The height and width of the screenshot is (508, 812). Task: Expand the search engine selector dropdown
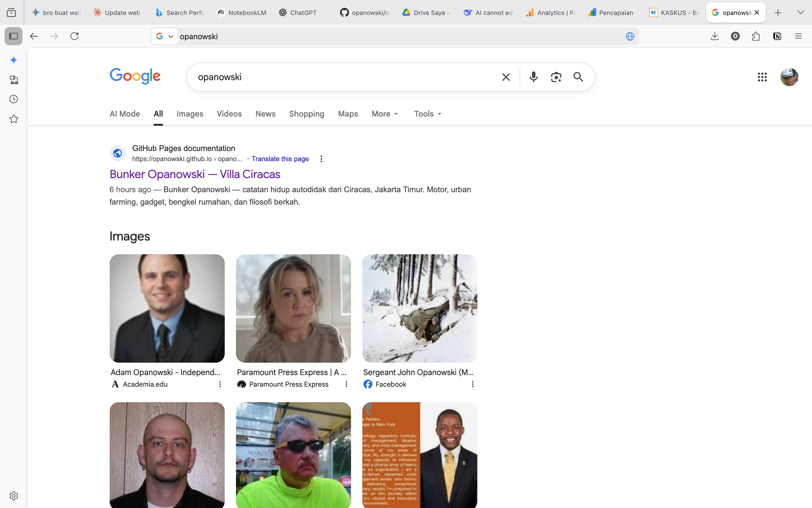[x=165, y=36]
